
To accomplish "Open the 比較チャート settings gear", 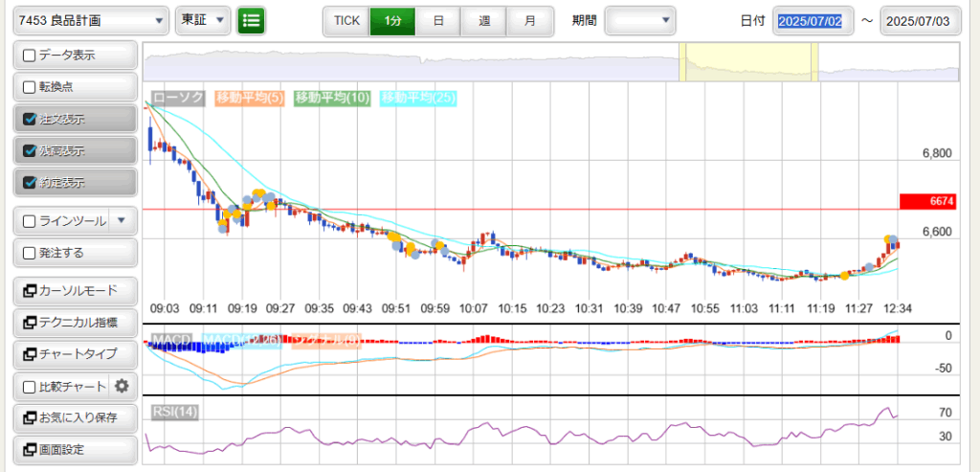I will coord(122,387).
